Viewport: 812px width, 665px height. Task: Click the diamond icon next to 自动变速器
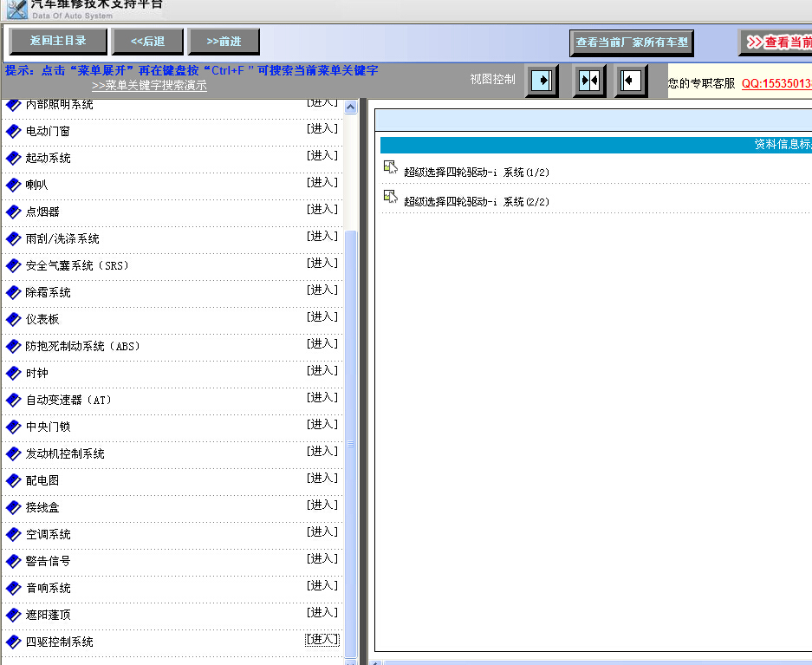13,401
